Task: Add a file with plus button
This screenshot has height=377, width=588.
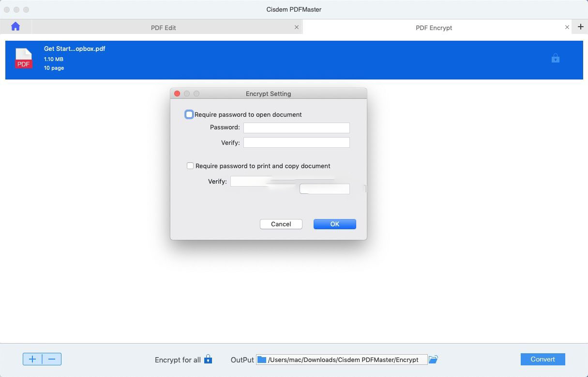Action: 32,359
